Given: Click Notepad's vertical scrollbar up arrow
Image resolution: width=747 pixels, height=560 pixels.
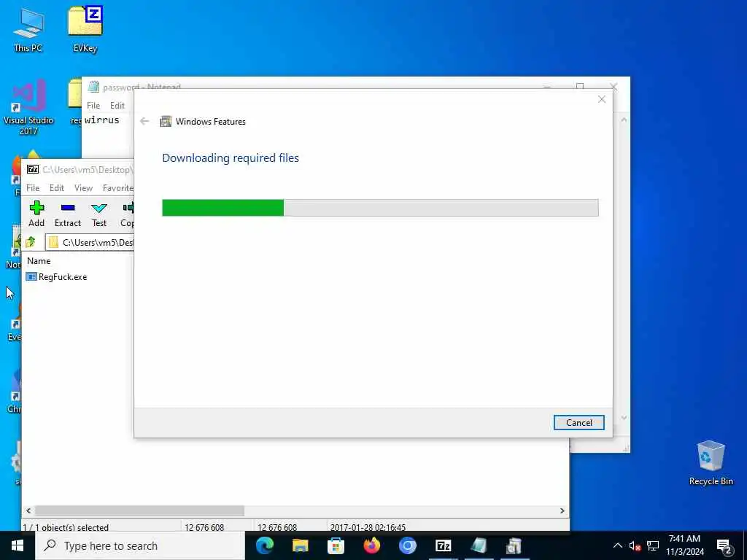Looking at the screenshot, I should tap(624, 120).
